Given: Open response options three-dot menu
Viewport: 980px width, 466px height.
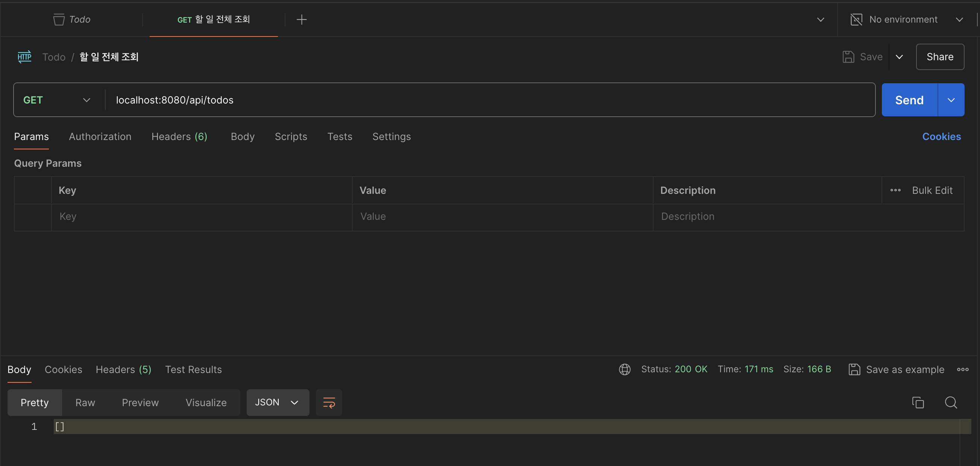Looking at the screenshot, I should (962, 369).
